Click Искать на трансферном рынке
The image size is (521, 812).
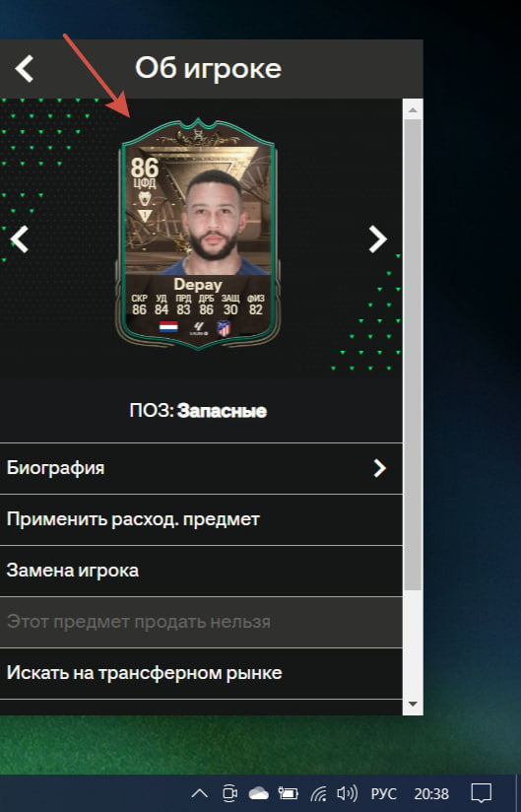click(201, 673)
